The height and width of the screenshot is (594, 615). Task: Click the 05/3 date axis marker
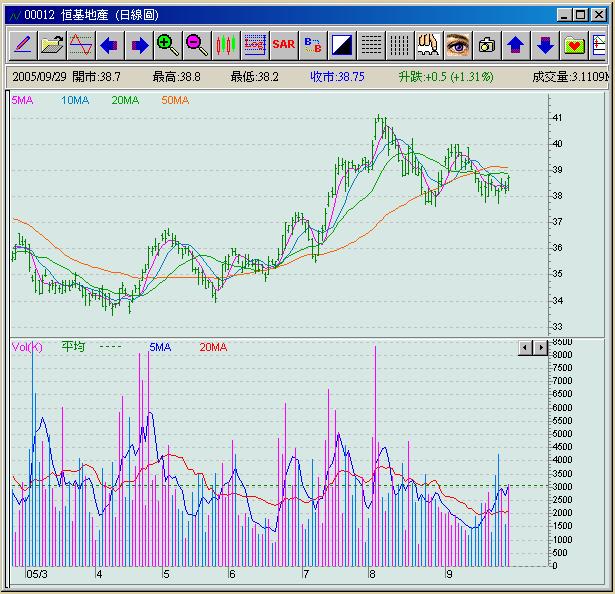click(37, 574)
